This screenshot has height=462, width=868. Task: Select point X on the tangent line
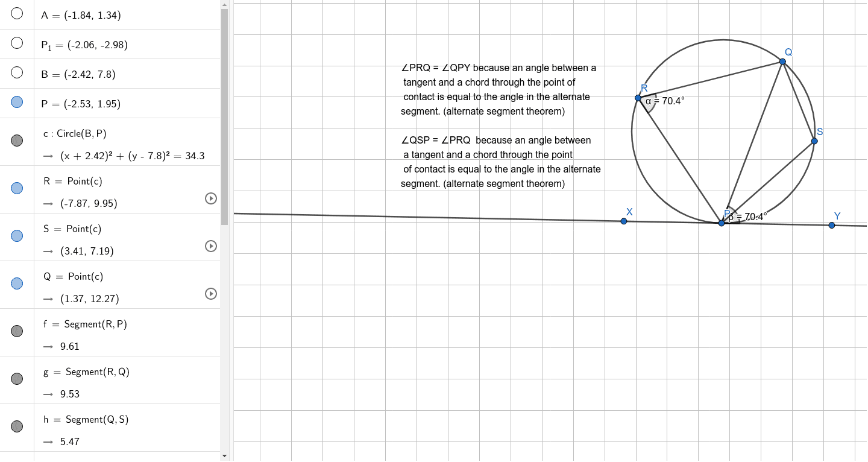click(x=624, y=221)
